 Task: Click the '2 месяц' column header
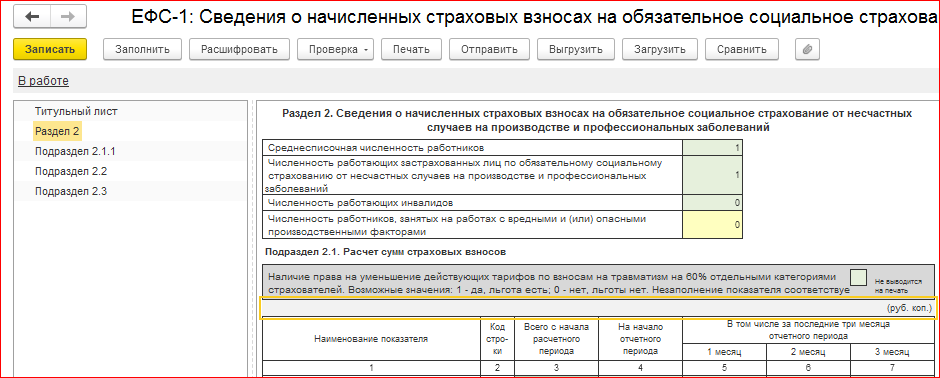coord(808,352)
